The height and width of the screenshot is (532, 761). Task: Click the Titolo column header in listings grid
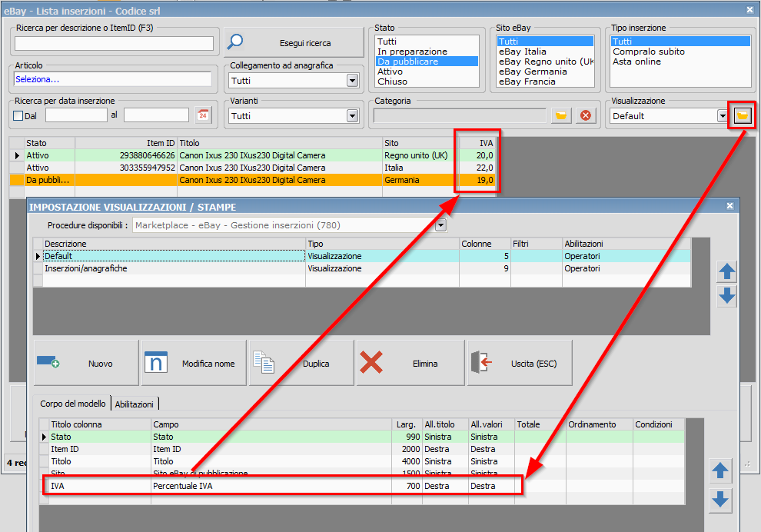[280, 143]
